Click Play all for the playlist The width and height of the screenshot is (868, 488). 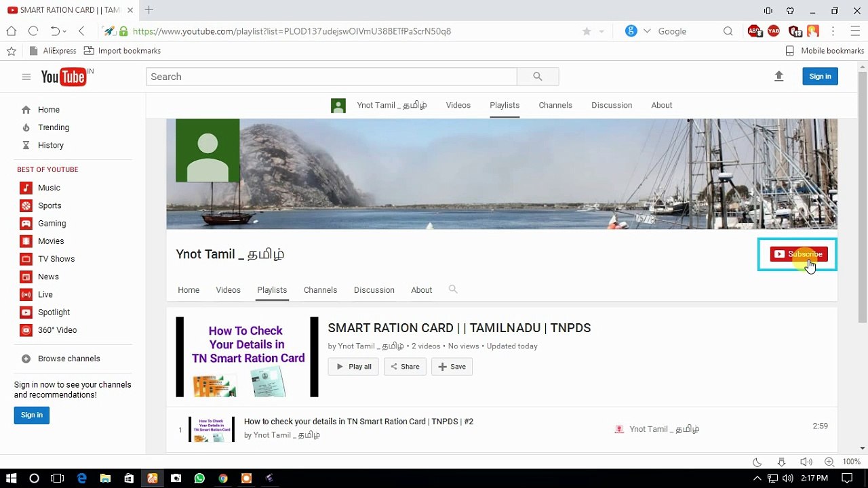point(353,367)
